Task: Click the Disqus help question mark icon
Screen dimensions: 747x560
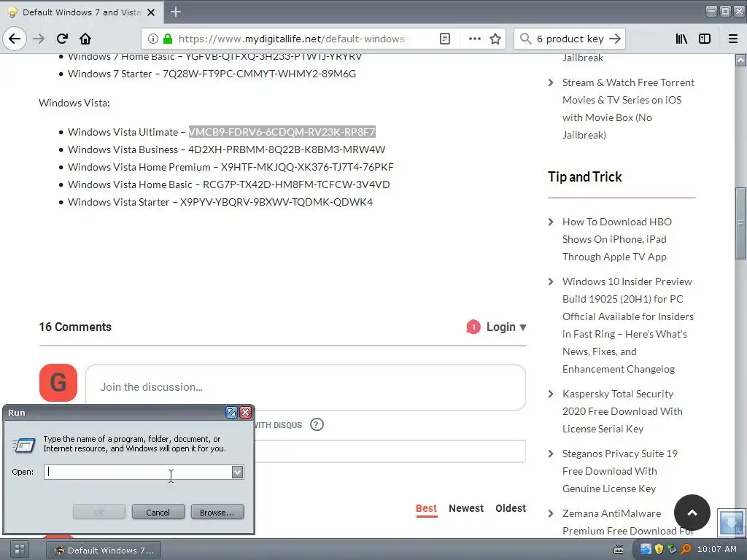Action: 317,424
